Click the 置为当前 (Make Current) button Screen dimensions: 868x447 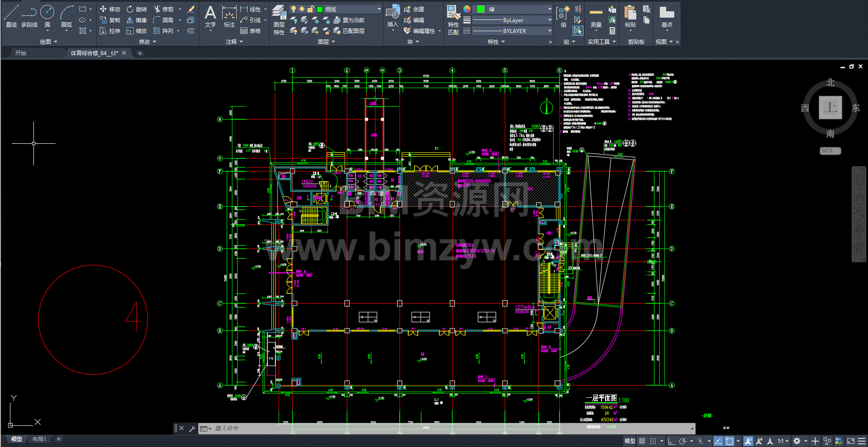[x=349, y=20]
